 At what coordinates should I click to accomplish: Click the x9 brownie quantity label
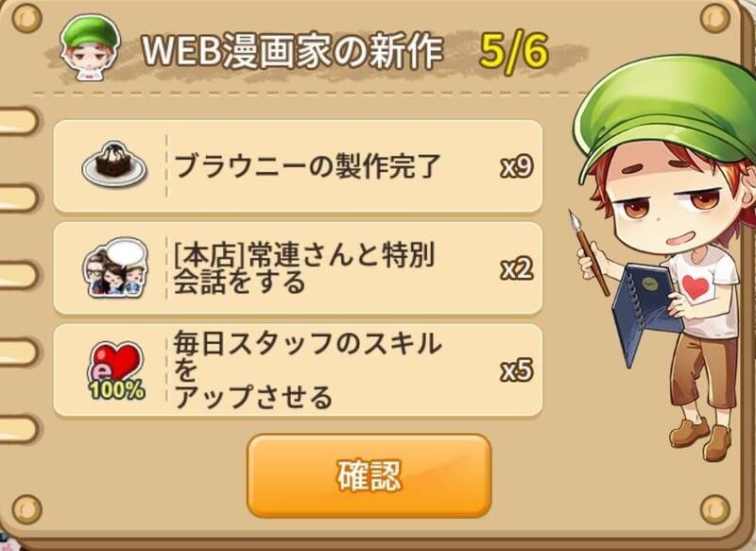(516, 166)
